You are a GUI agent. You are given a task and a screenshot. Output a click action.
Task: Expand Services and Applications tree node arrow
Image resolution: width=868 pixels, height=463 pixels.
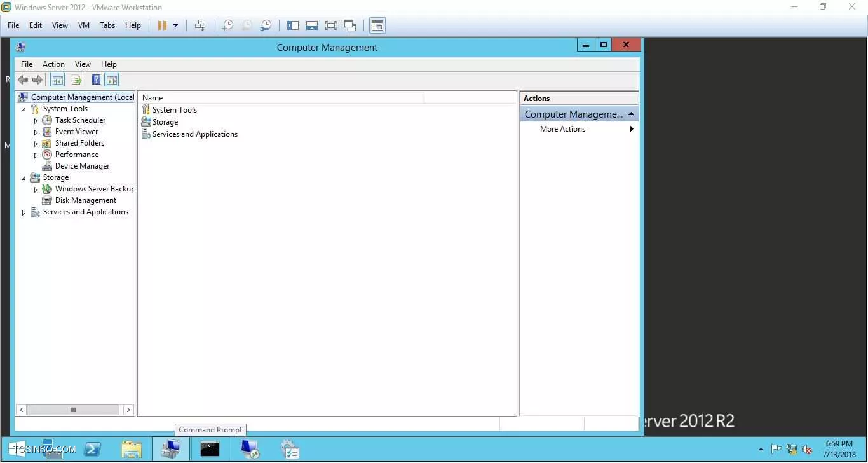[24, 212]
